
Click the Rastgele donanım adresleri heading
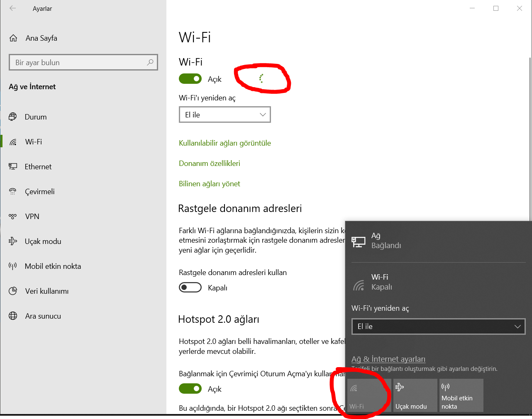(240, 208)
